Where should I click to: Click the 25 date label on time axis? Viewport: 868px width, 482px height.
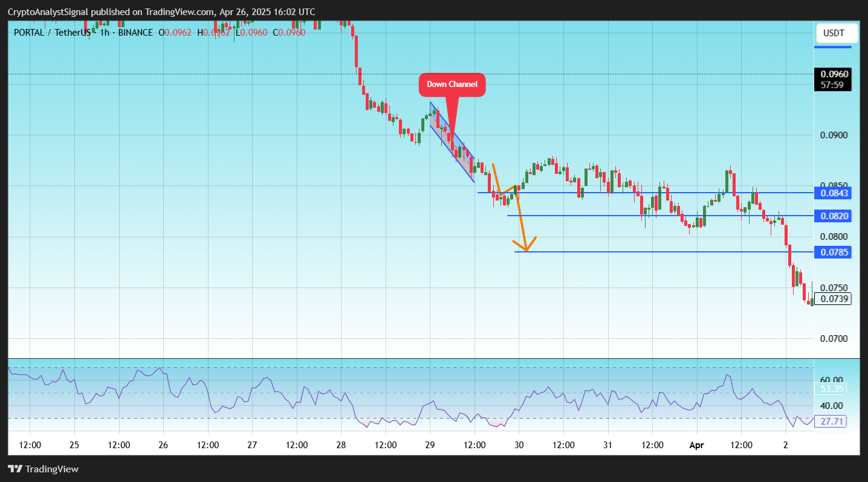(74, 445)
